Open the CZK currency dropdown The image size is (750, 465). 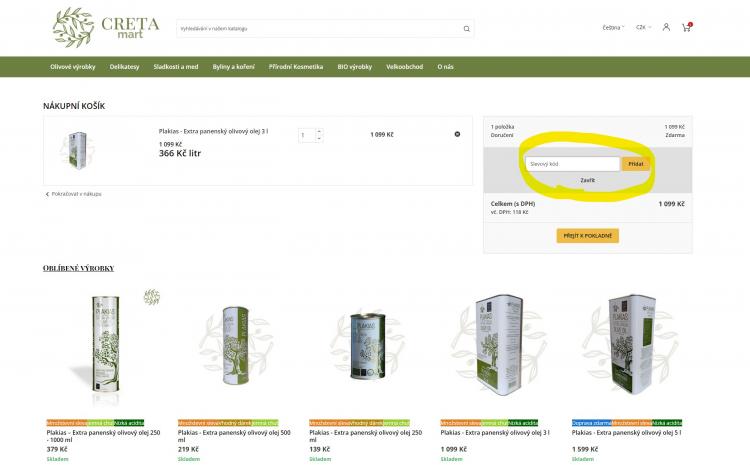tap(643, 27)
